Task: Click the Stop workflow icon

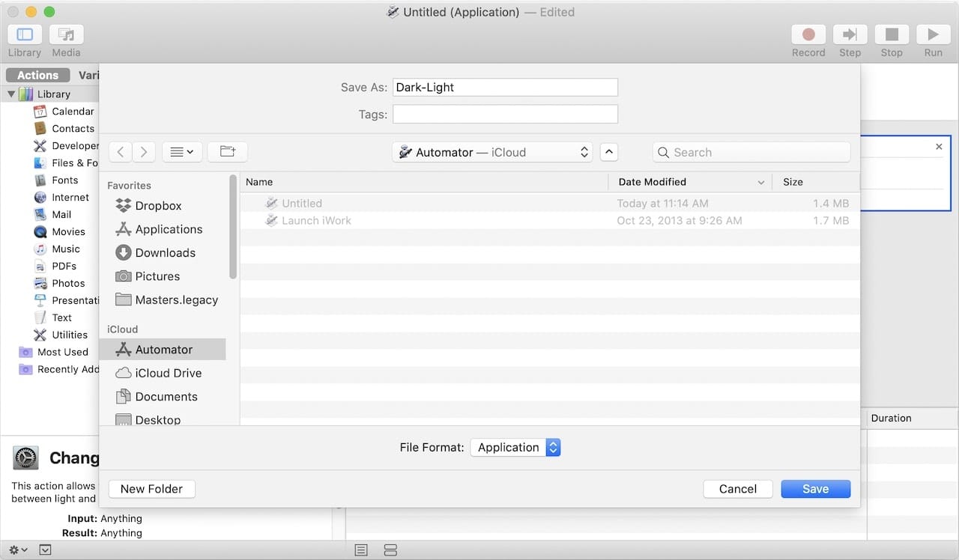Action: [892, 34]
